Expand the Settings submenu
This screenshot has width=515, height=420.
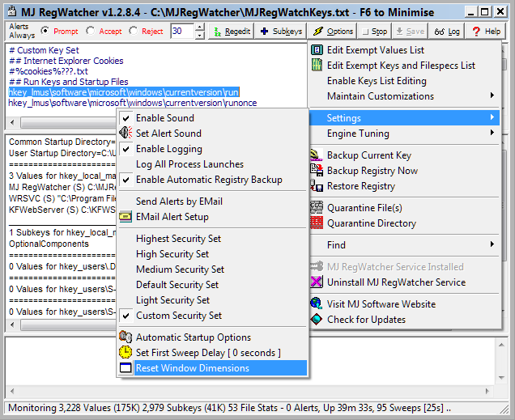pyautogui.click(x=405, y=118)
